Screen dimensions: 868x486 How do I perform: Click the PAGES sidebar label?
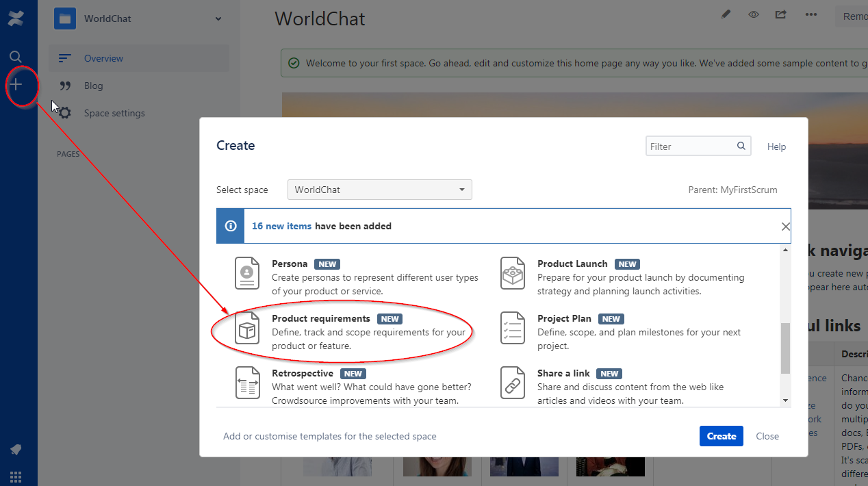[x=68, y=154]
